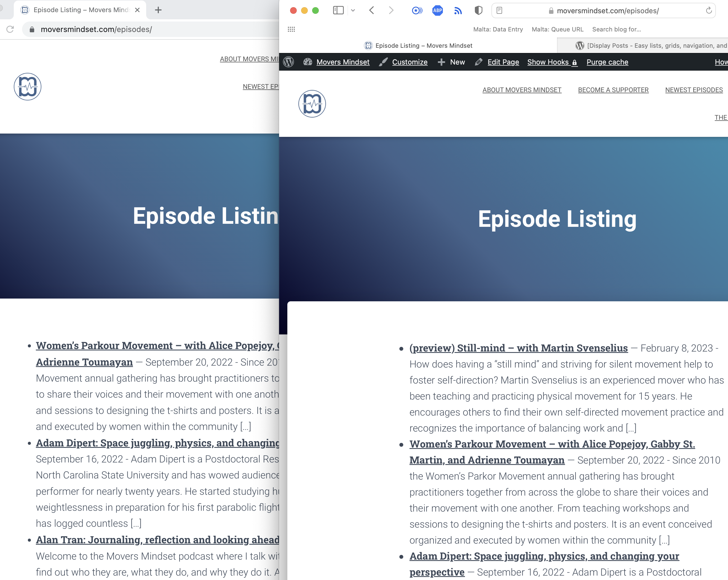Toggle the Safari sidebar icon
728x580 pixels.
pyautogui.click(x=338, y=10)
